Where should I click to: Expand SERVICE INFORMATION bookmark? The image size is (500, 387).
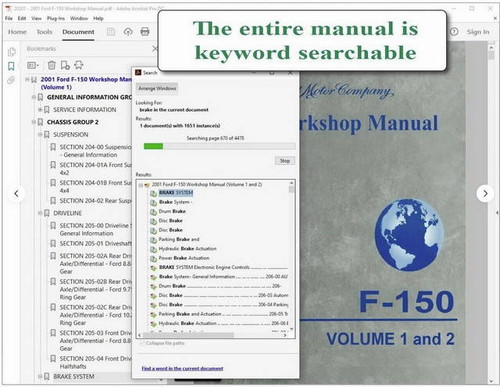pyautogui.click(x=40, y=109)
